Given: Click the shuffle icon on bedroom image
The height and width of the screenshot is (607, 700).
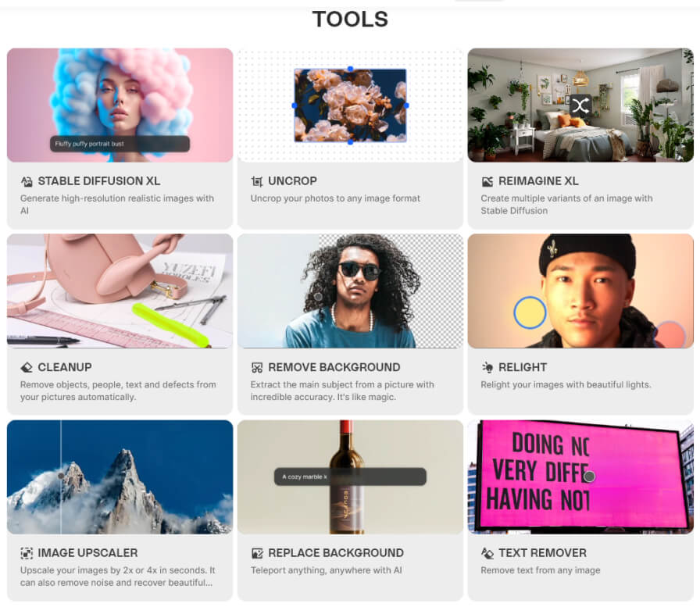Looking at the screenshot, I should click(x=580, y=105).
